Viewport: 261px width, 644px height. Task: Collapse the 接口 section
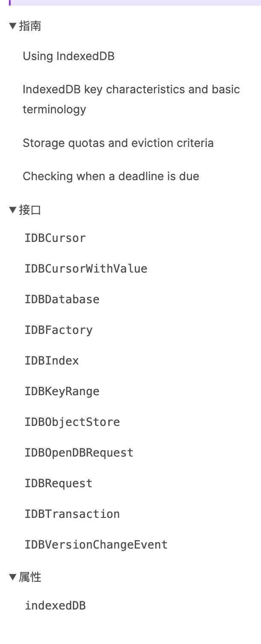click(x=13, y=210)
